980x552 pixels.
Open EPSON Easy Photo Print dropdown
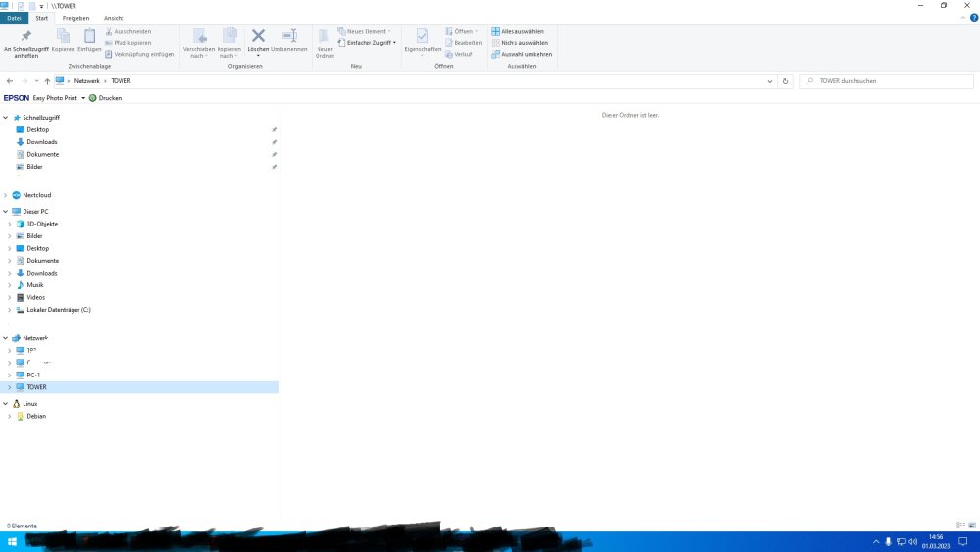click(83, 98)
